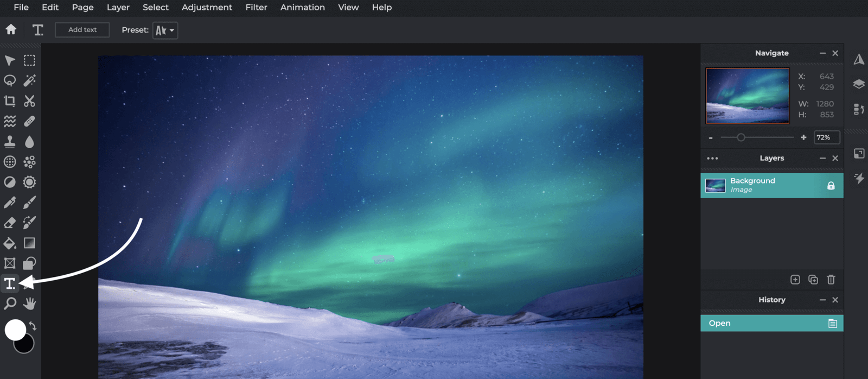Viewport: 868px width, 379px height.
Task: Open the Layer menu
Action: click(118, 8)
